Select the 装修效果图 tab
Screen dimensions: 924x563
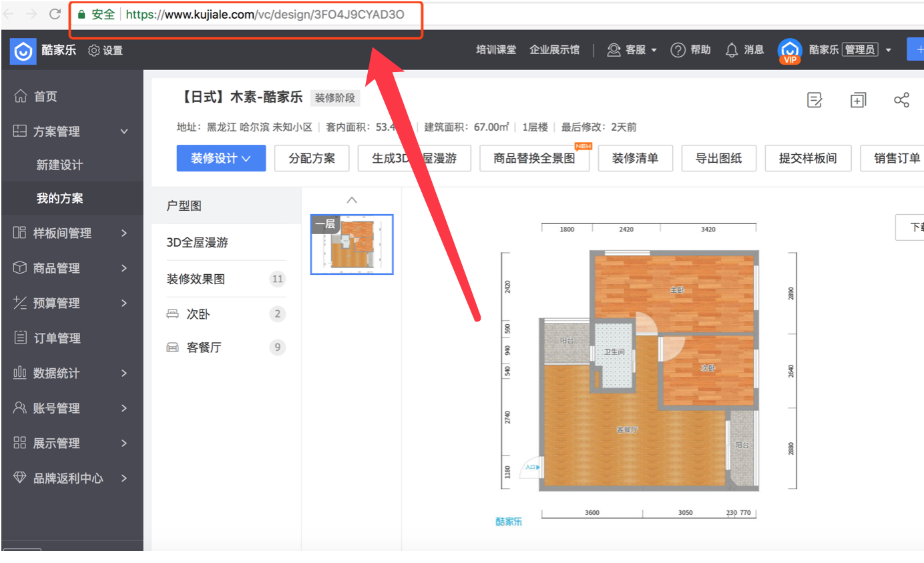tap(227, 279)
